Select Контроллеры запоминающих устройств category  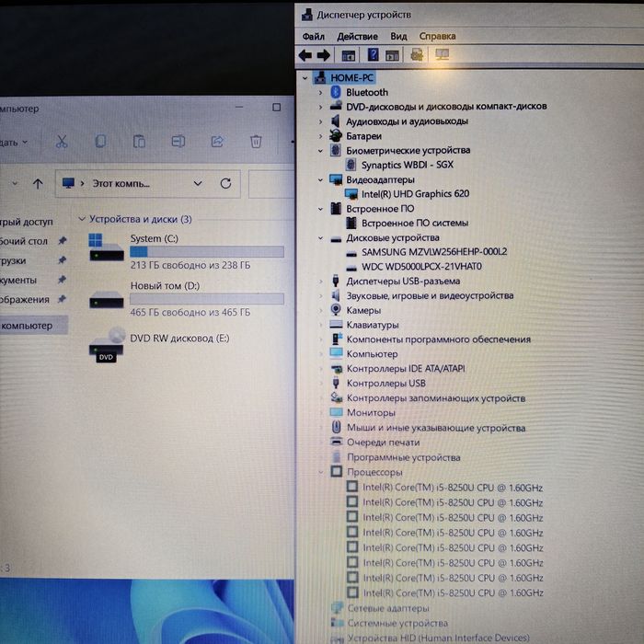tap(436, 398)
